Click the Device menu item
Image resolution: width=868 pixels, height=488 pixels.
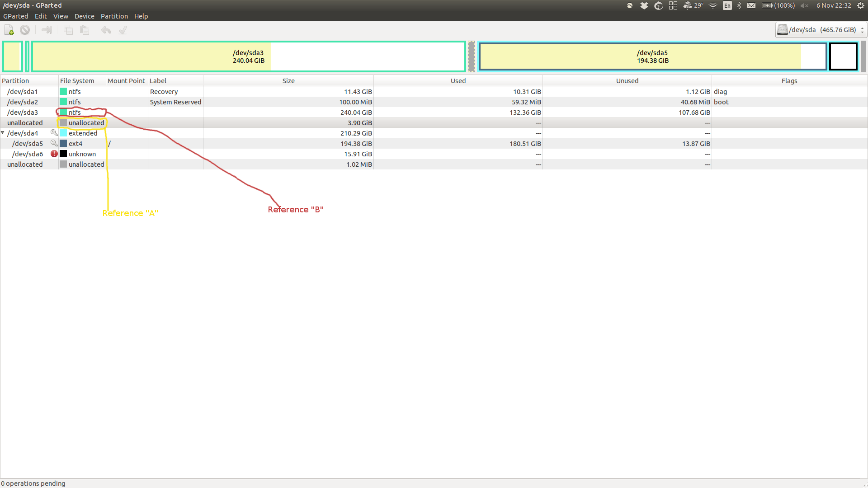pyautogui.click(x=84, y=16)
